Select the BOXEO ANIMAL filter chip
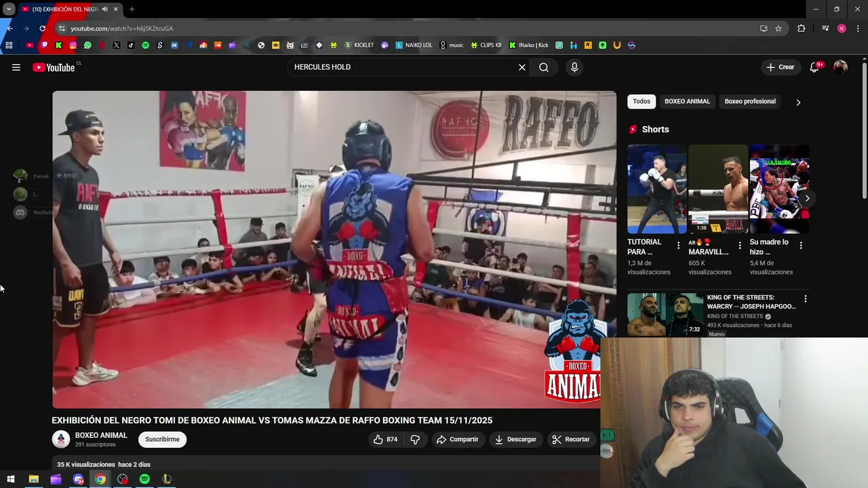The image size is (868, 488). coord(687,102)
